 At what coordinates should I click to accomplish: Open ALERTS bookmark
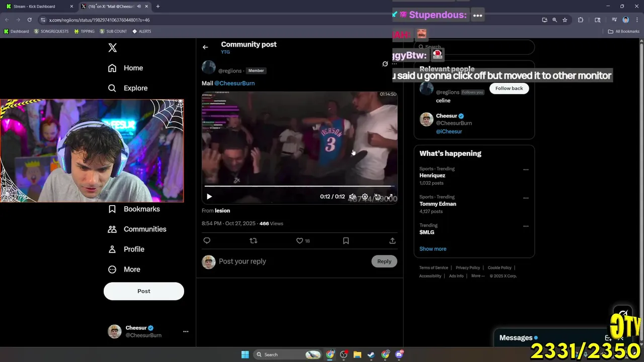click(x=141, y=32)
